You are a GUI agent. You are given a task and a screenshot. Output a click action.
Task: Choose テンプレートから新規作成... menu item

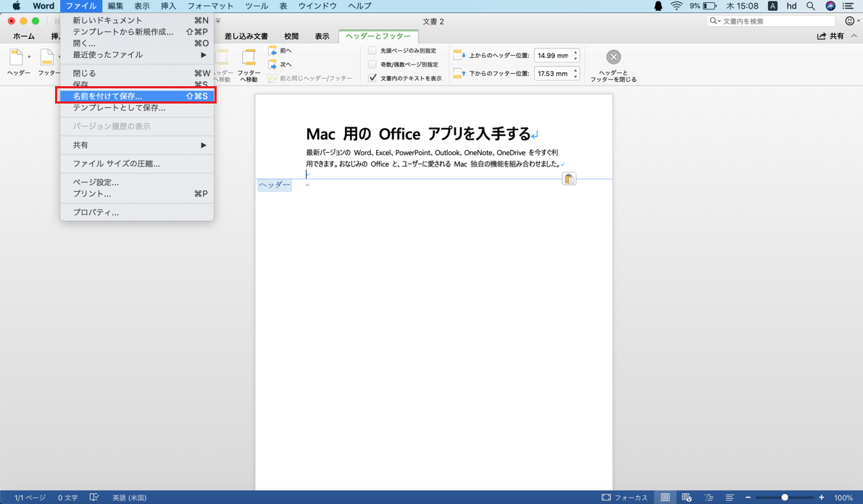pos(137,32)
